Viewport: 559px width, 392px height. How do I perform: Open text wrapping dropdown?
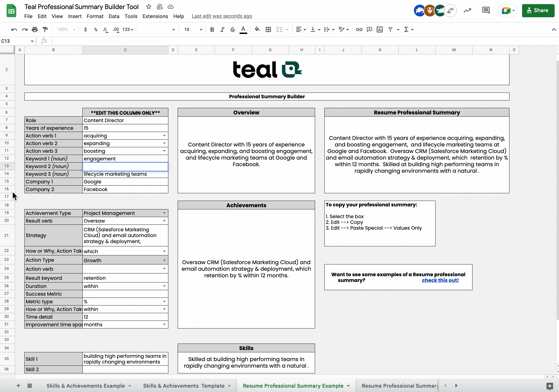[x=329, y=30]
